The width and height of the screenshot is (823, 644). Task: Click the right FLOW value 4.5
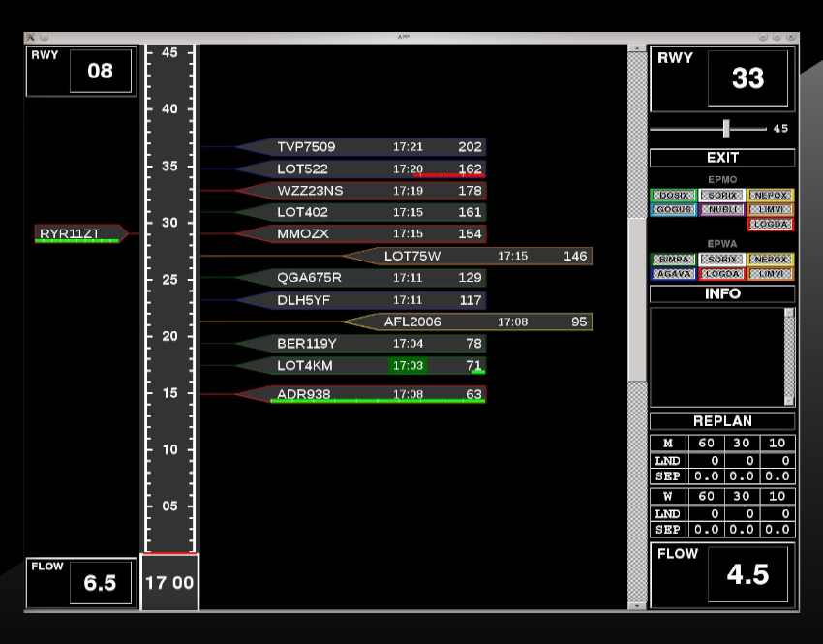pos(747,574)
